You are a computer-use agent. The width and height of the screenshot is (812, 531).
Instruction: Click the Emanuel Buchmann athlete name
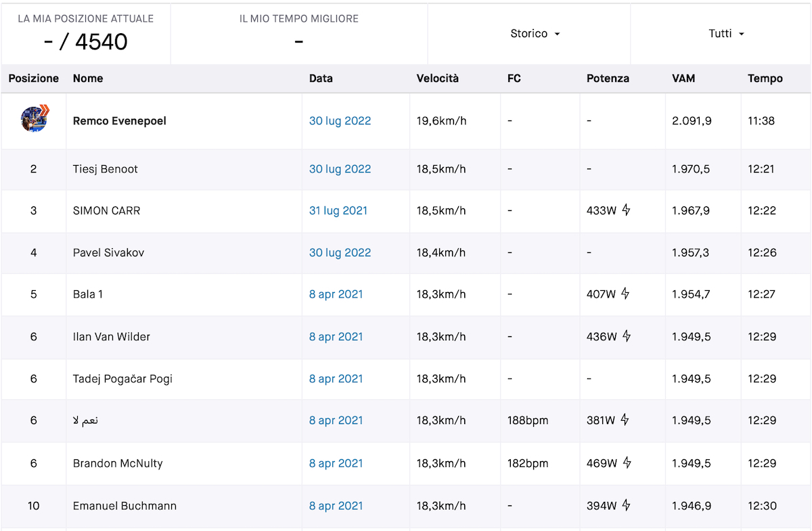pos(125,506)
